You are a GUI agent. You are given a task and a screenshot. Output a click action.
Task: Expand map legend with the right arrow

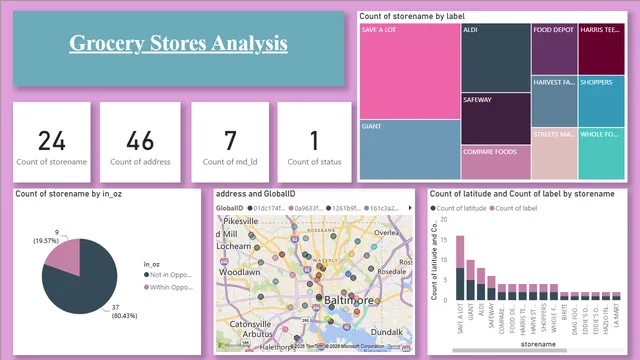[409, 208]
